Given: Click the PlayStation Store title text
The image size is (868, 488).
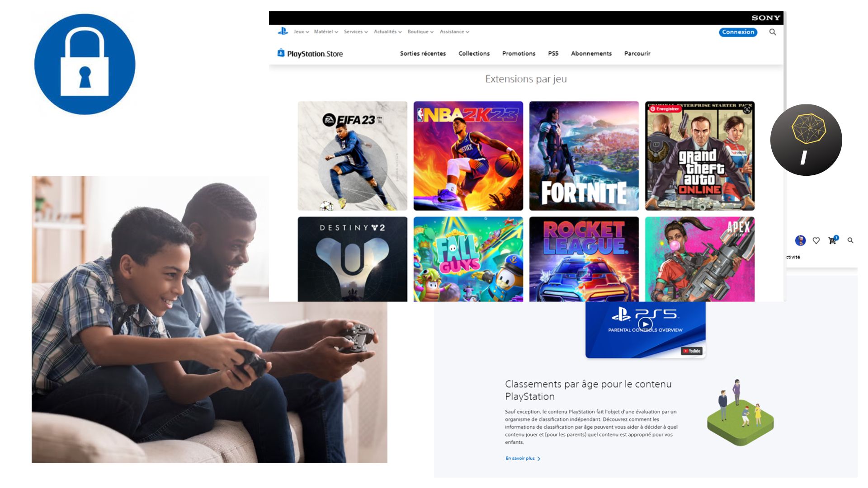Looking at the screenshot, I should click(315, 54).
